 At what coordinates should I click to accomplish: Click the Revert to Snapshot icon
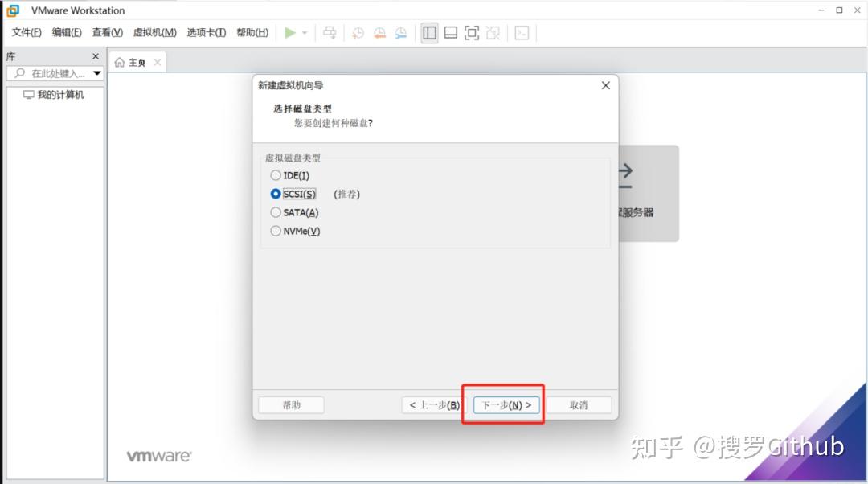tap(379, 33)
